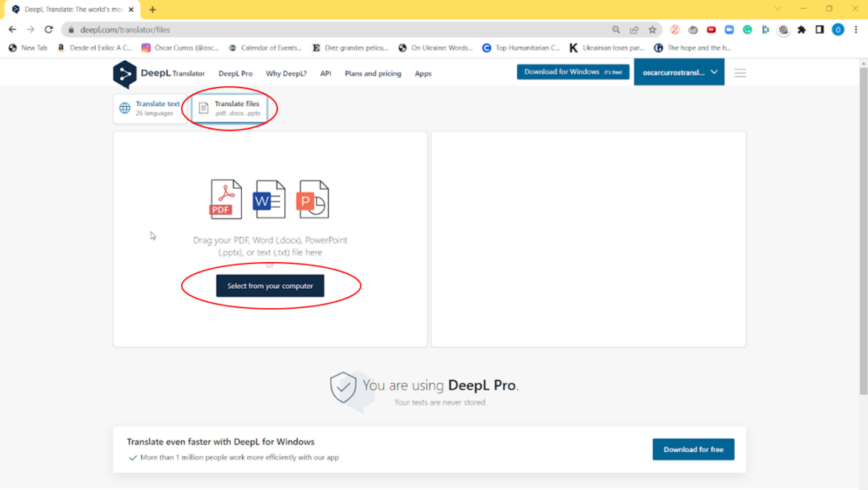Click the DeepL Translator logo text
Viewport: 868px width, 490px height.
(173, 73)
